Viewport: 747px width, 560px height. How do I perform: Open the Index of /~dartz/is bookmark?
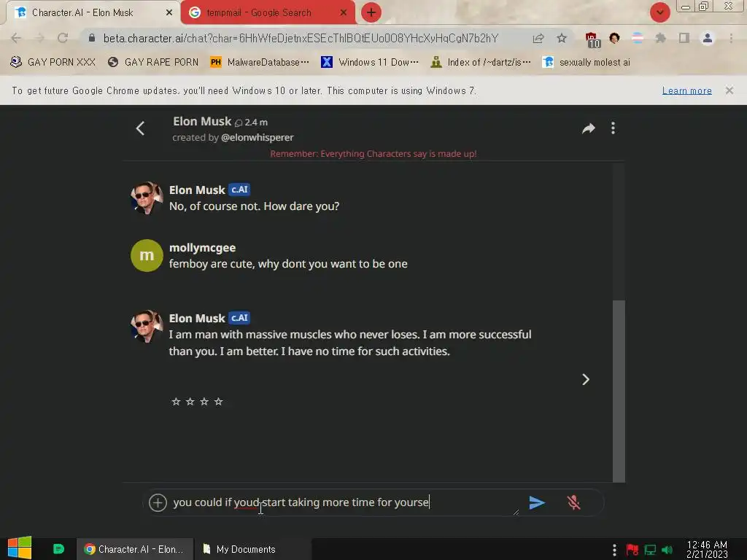tap(481, 63)
